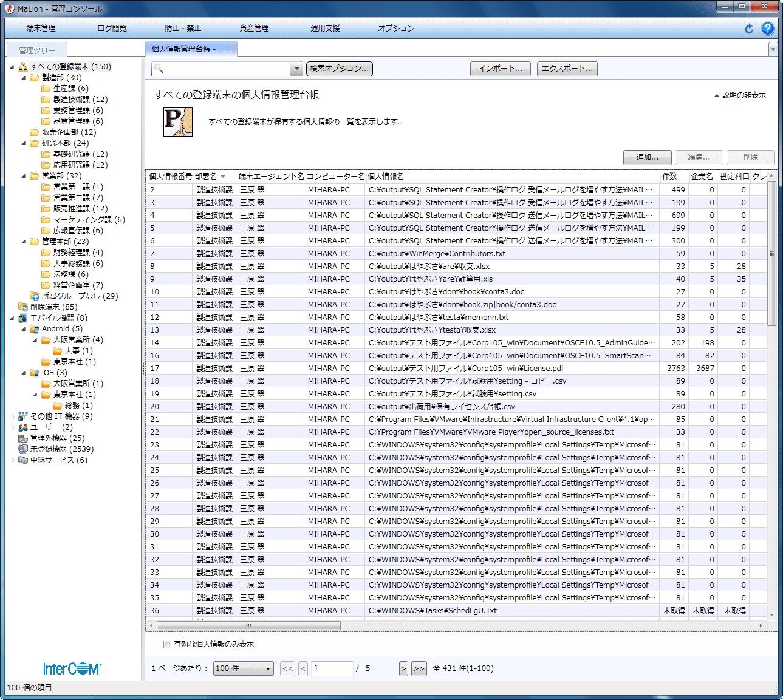Click the magnifier icon in search box
Screen dimensions: 783x700
tap(159, 69)
